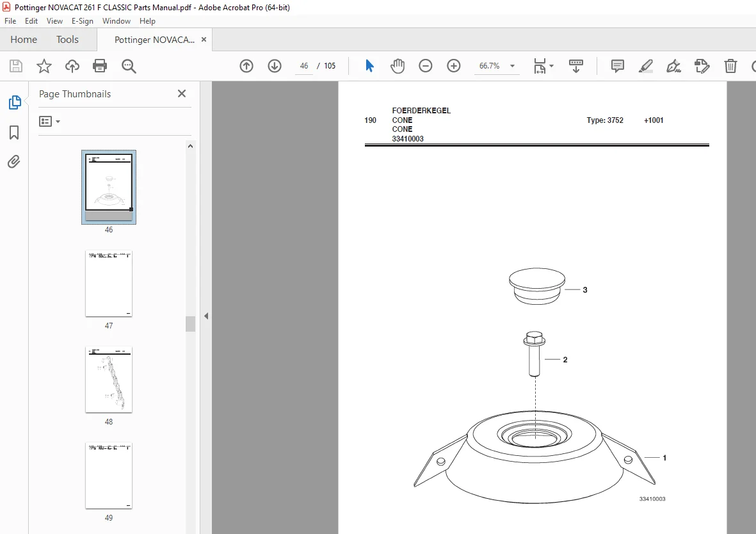Add document to starred favorites
The image size is (756, 534).
(x=44, y=65)
